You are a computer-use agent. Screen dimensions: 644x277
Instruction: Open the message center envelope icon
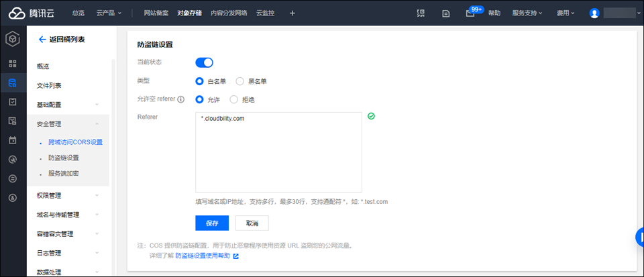pyautogui.click(x=470, y=13)
